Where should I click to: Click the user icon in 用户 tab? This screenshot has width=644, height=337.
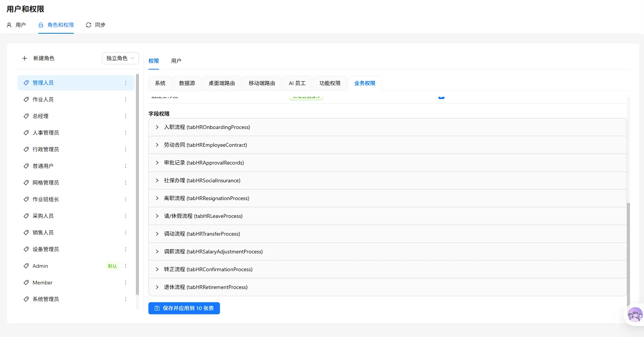pyautogui.click(x=9, y=25)
